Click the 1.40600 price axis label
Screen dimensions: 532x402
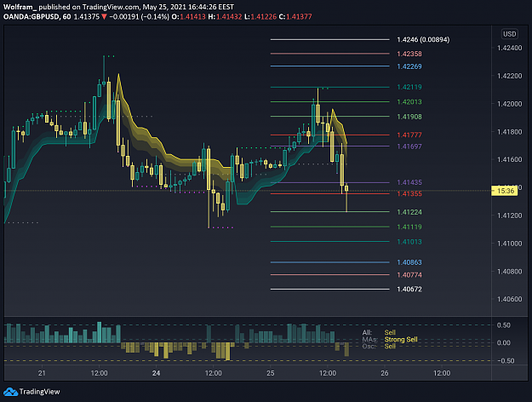pyautogui.click(x=509, y=300)
